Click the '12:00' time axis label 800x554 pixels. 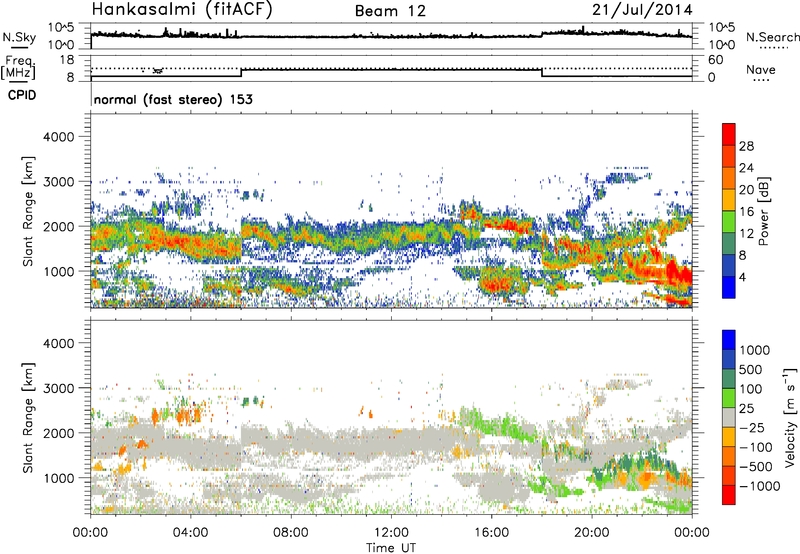[x=391, y=533]
